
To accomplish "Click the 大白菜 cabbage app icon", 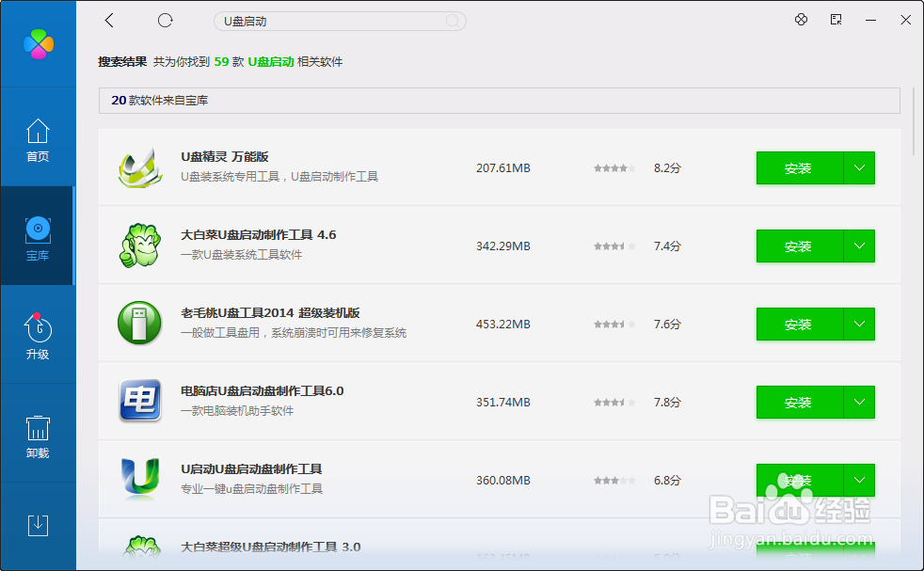I will [139, 246].
